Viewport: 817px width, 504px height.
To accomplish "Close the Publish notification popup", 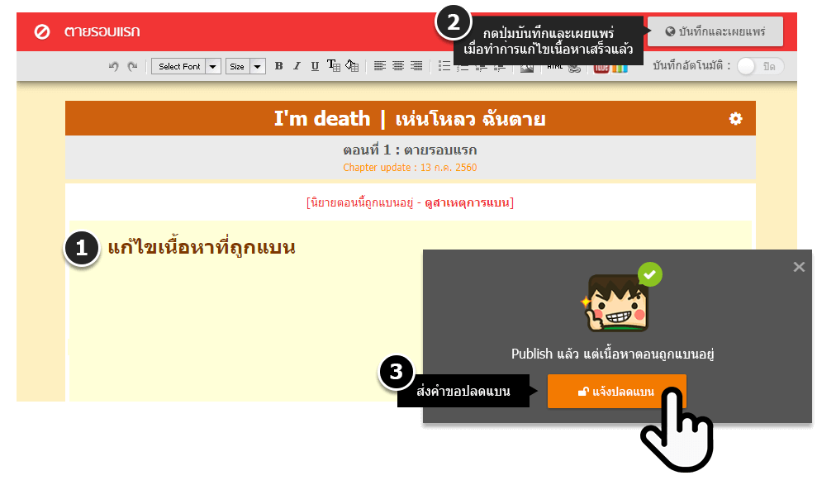I will coord(798,267).
